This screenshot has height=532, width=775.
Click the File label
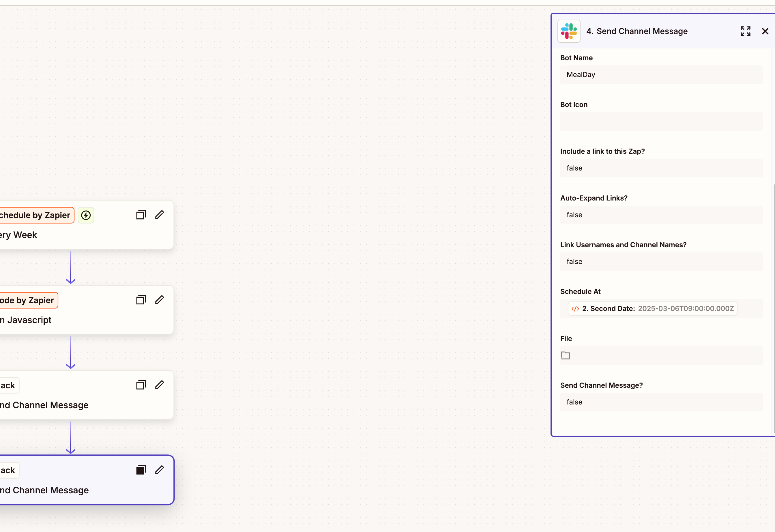566,338
